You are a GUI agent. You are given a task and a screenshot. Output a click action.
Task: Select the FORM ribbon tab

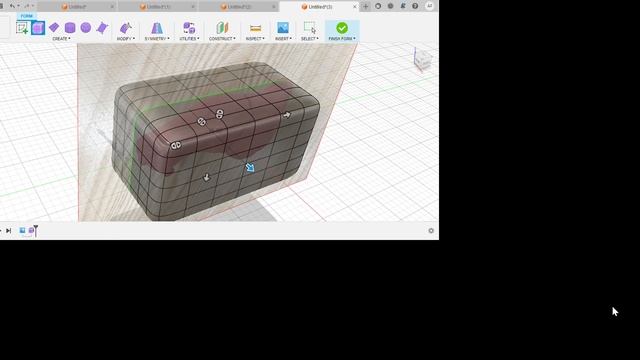27,16
